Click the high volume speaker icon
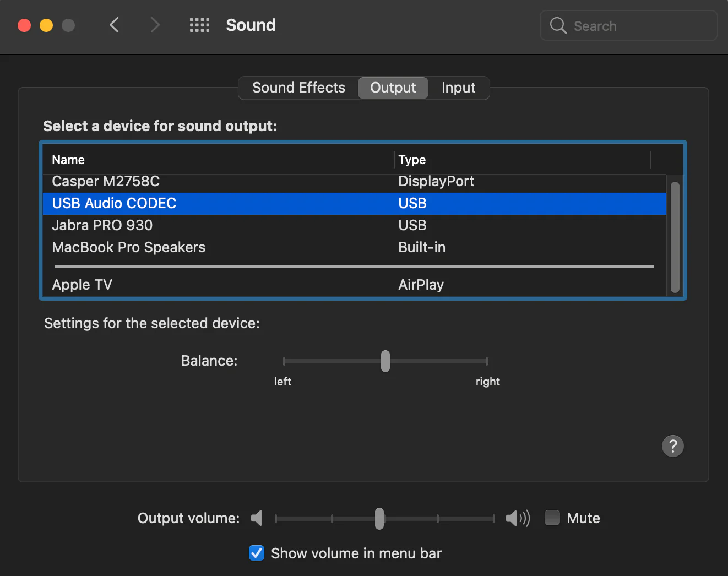Viewport: 728px width, 576px height. tap(517, 518)
